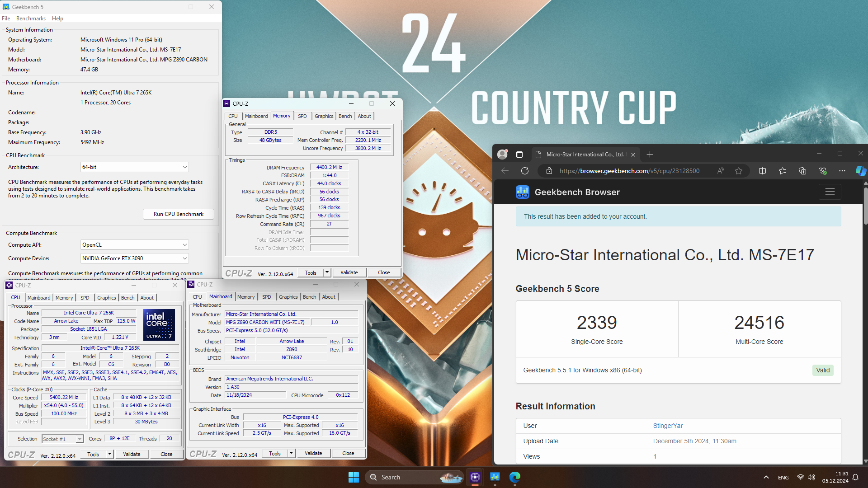
Task: Open Benchmarks menu in Geekbench
Action: point(31,19)
